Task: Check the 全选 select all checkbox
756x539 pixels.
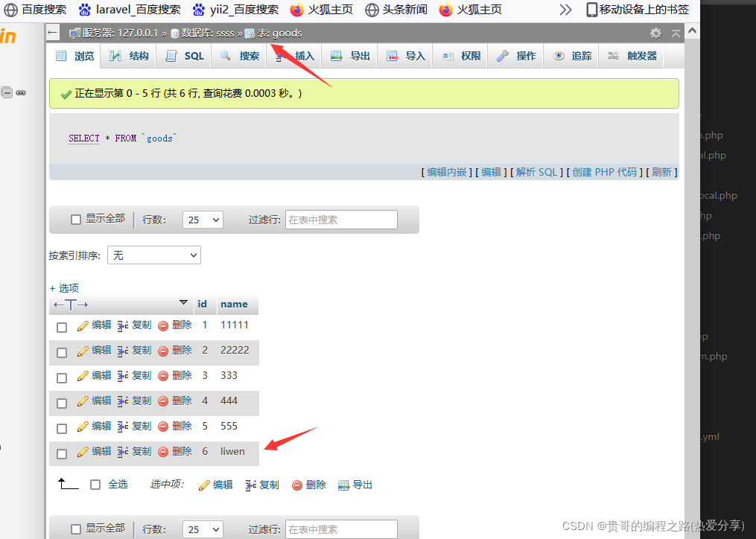Action: 95,485
